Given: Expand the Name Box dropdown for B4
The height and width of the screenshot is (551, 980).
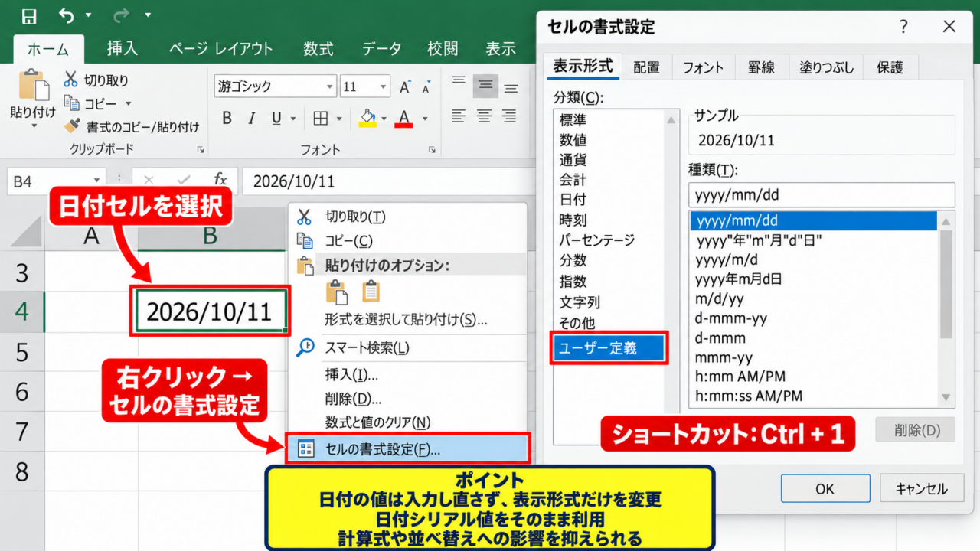Looking at the screenshot, I should (x=97, y=181).
